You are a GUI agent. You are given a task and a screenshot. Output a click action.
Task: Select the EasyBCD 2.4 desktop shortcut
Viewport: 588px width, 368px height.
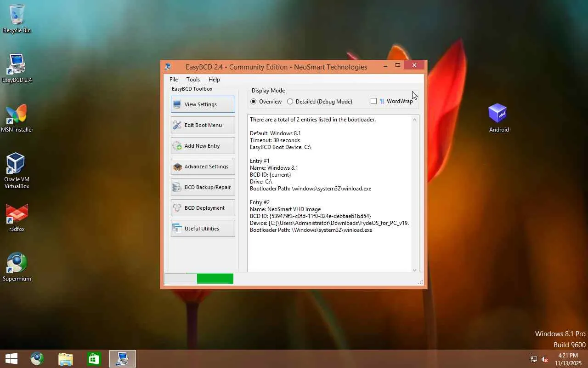(x=17, y=68)
